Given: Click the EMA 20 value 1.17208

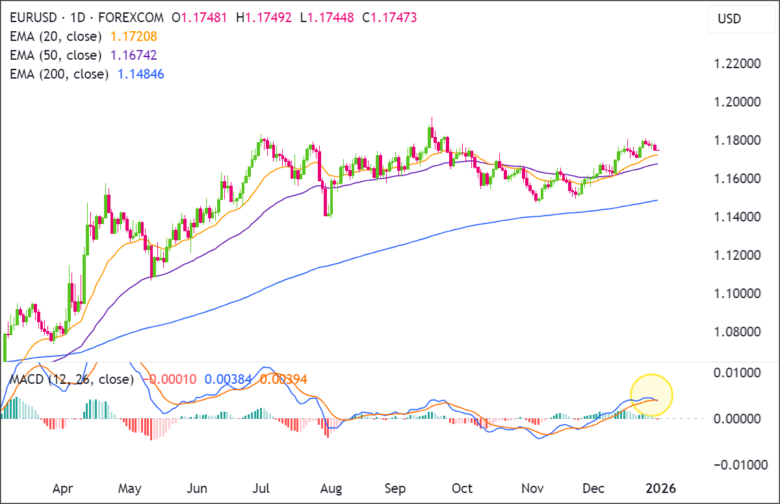Looking at the screenshot, I should [133, 36].
